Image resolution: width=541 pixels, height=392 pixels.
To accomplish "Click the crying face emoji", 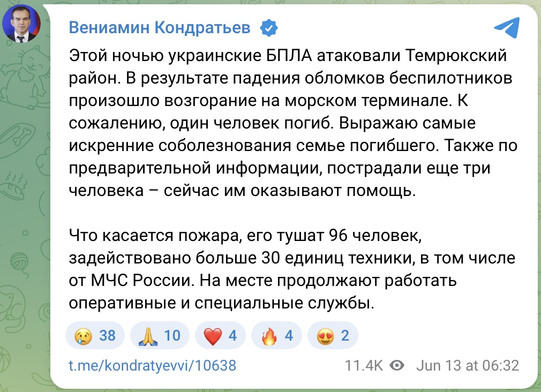I will point(83,336).
